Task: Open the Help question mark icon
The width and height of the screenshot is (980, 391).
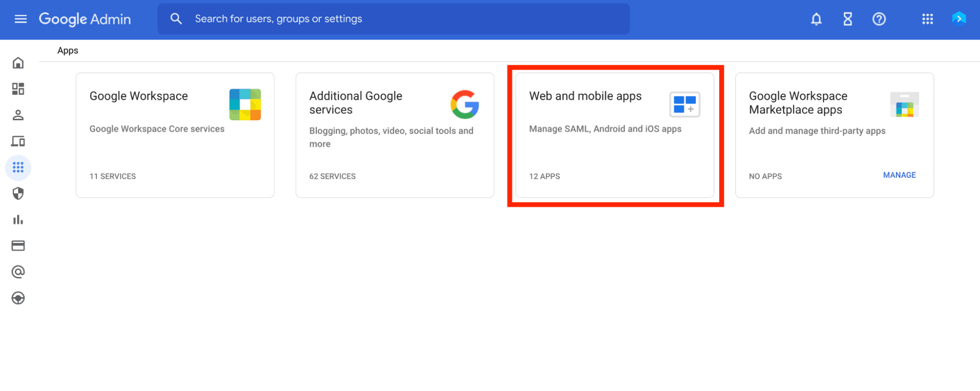Action: coord(878,19)
